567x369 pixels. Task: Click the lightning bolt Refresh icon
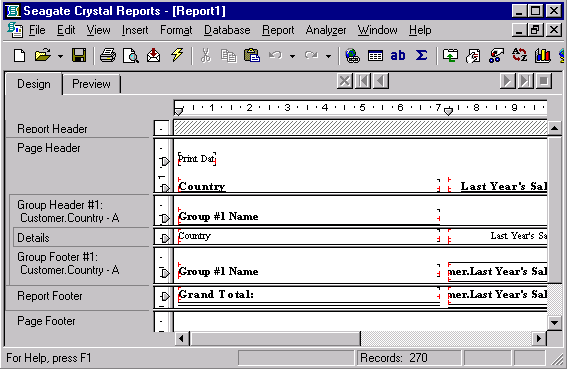coord(177,56)
